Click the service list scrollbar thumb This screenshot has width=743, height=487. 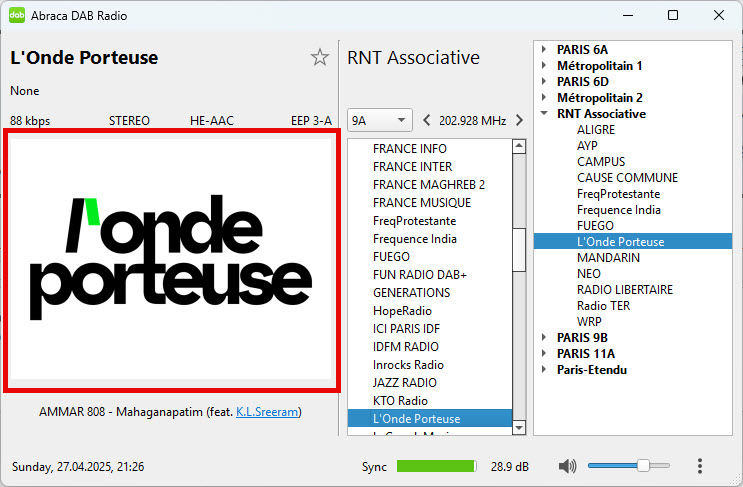coord(519,250)
